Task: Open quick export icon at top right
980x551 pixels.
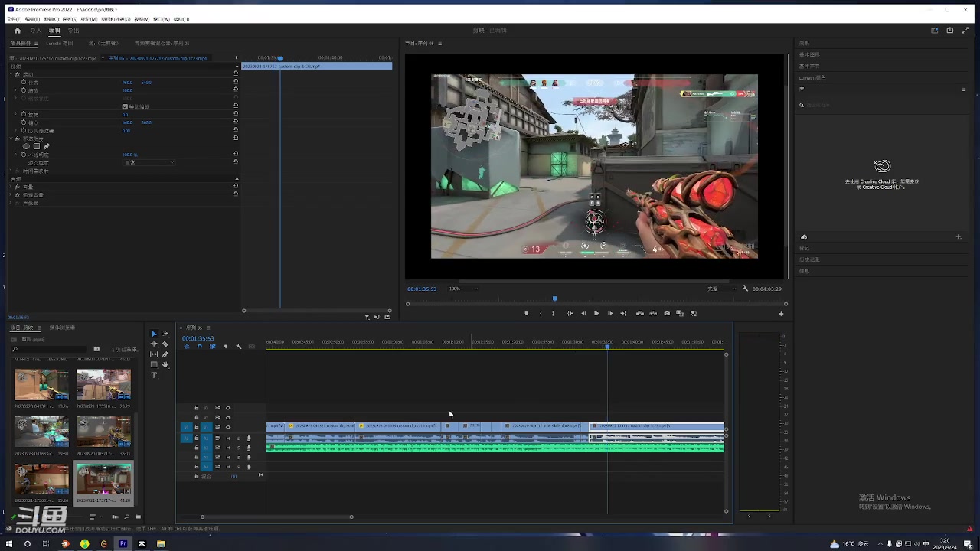Action: 950,31
